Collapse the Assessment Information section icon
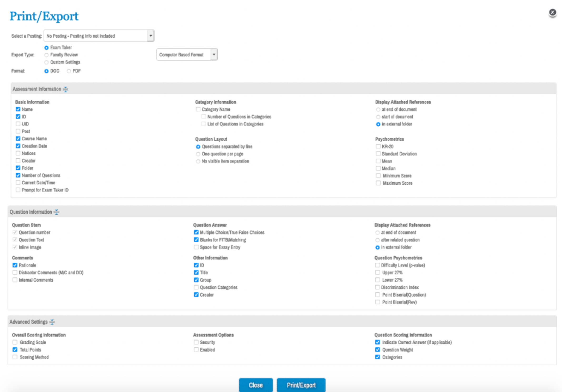562x392 pixels. click(x=66, y=89)
